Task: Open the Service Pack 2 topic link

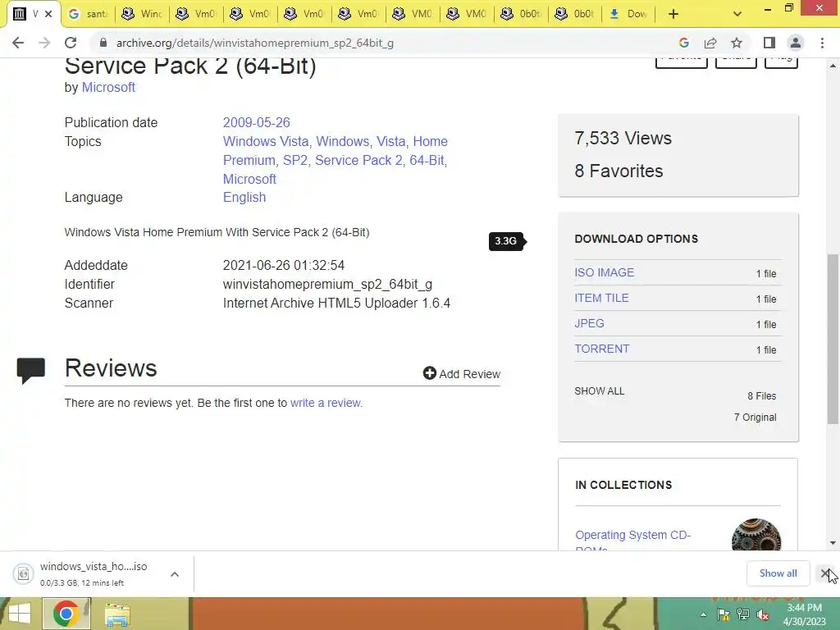Action: 358,160
